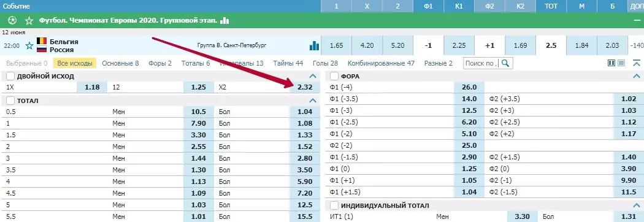
Task: Switch to Основные 8 tab
Action: [120, 63]
